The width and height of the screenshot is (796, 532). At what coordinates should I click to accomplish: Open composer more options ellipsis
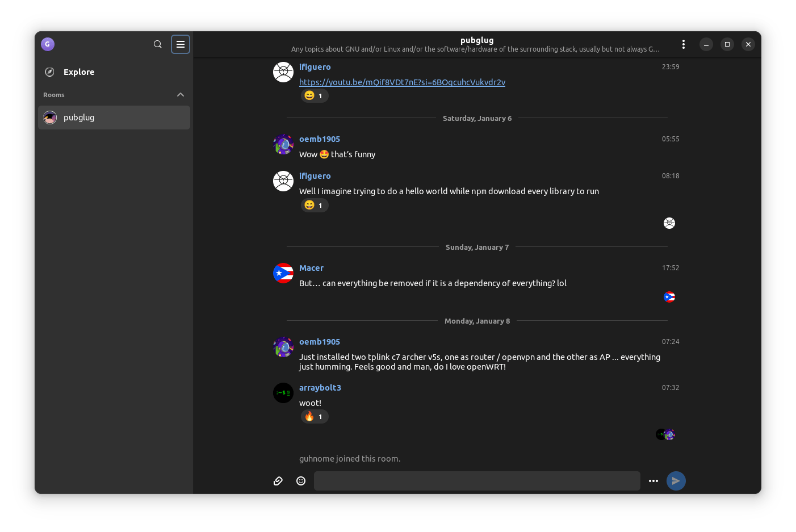click(x=653, y=481)
